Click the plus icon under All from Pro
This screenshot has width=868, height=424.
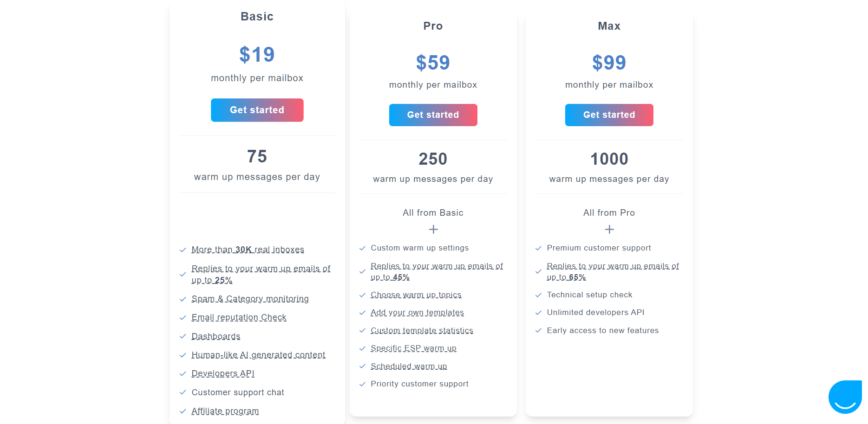coord(609,229)
